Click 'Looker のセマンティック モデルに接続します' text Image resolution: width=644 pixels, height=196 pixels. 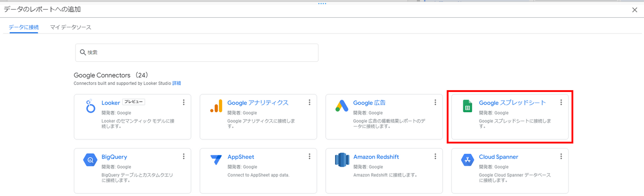coord(138,124)
